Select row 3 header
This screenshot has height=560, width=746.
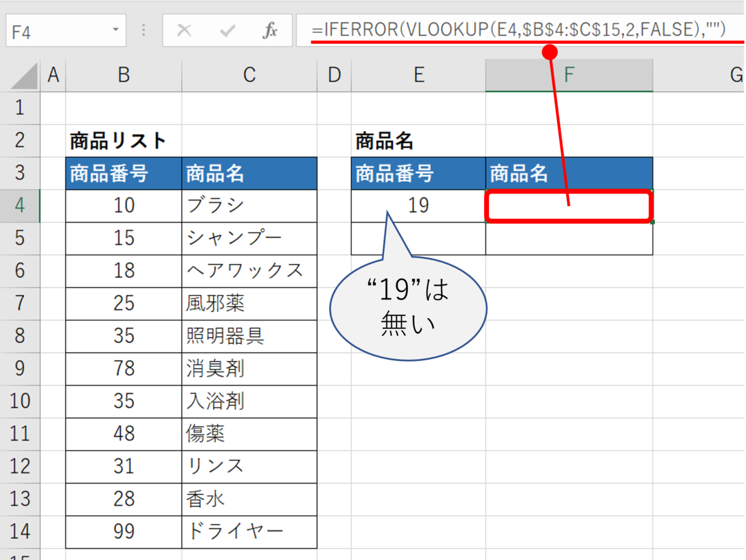click(20, 173)
